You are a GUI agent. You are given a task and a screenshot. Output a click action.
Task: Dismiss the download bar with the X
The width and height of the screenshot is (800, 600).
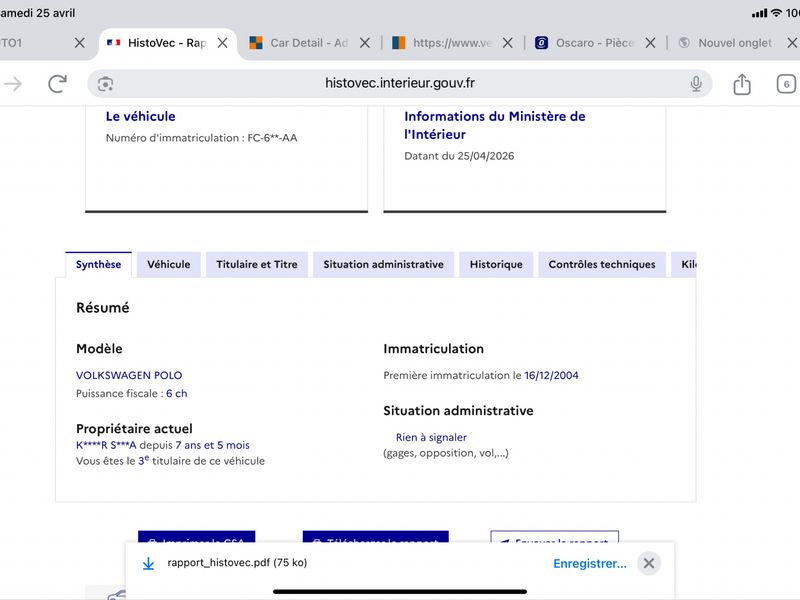click(649, 563)
